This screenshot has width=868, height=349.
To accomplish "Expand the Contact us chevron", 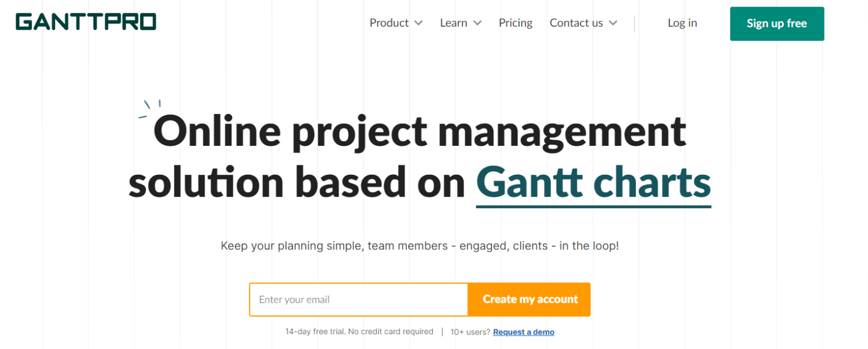I will (x=612, y=23).
